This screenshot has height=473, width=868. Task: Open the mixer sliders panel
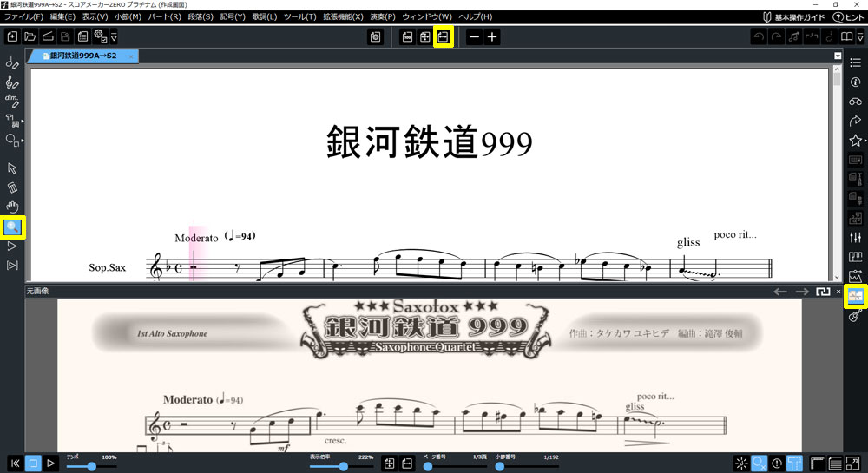click(x=855, y=237)
